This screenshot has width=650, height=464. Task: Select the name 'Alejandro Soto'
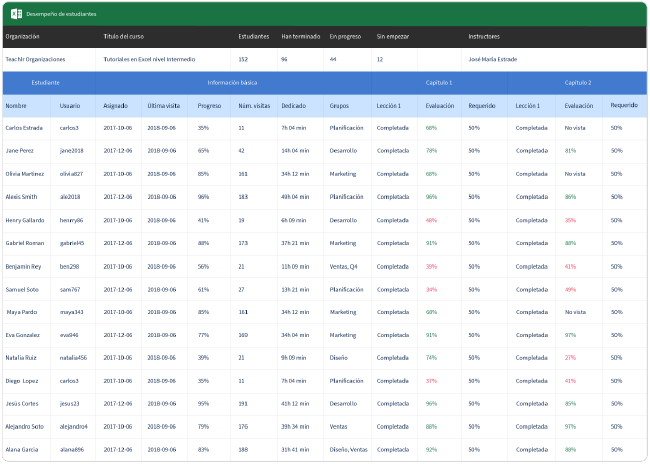coord(24,426)
